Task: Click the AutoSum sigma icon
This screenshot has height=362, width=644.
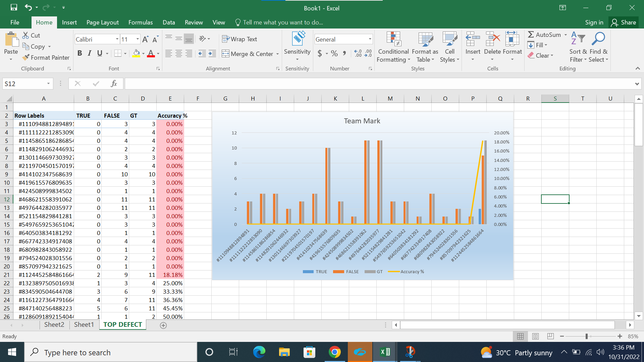Action: click(x=531, y=35)
